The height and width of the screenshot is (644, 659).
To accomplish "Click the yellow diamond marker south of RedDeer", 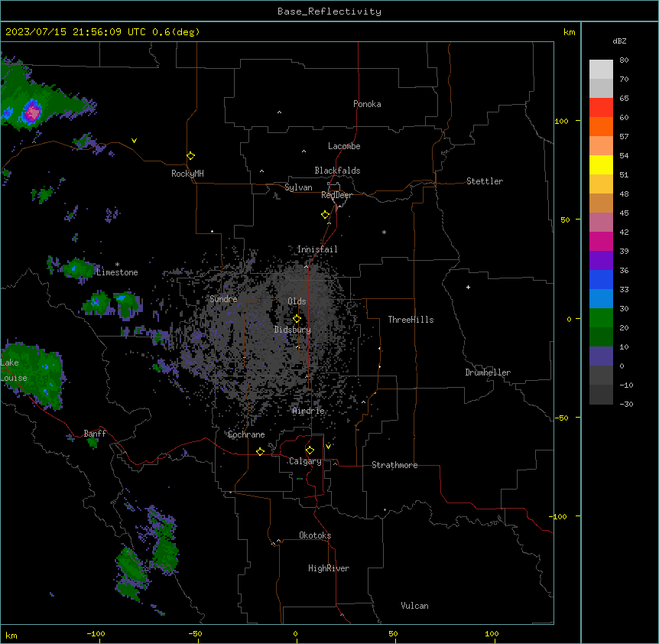I will (325, 215).
